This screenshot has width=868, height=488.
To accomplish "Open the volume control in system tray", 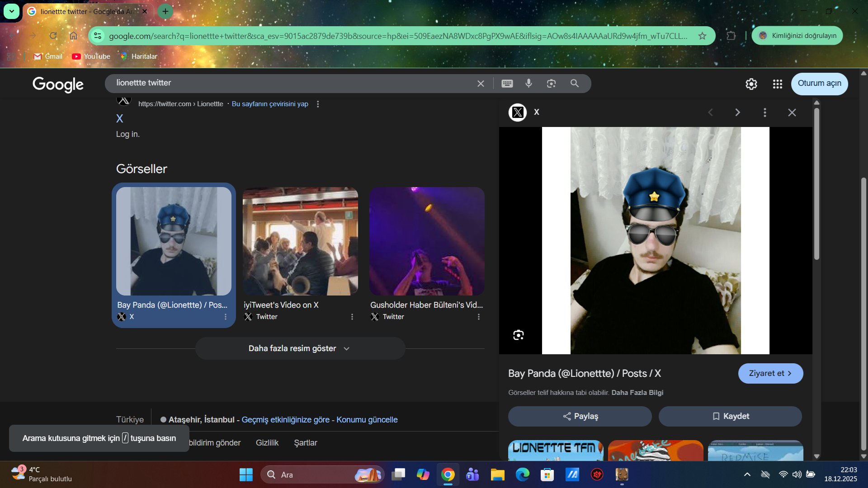I will (797, 474).
